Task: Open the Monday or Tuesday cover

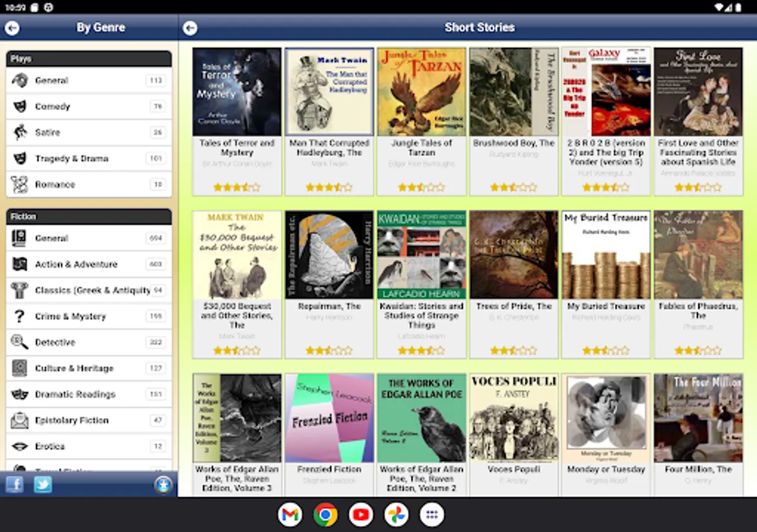Action: click(606, 418)
